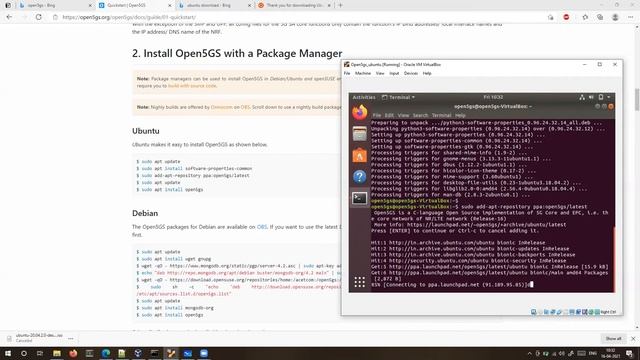Click the site info icon in address bar
This screenshot has width=640, height=360.
(x=55, y=17)
